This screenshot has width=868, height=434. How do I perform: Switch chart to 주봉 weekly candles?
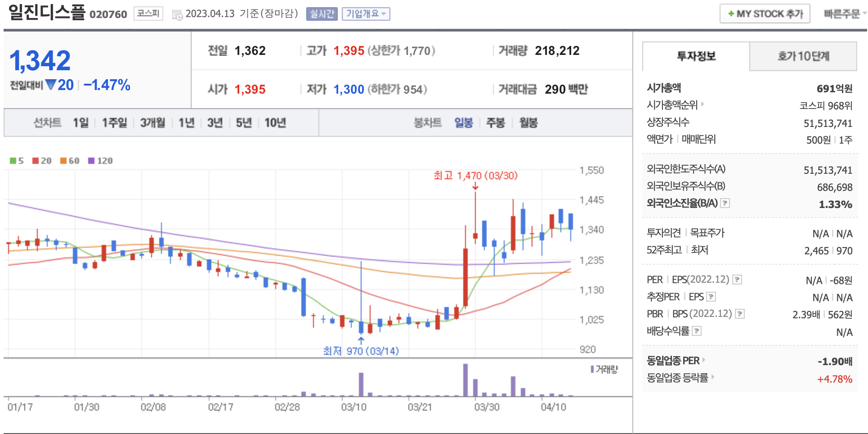[x=496, y=122]
